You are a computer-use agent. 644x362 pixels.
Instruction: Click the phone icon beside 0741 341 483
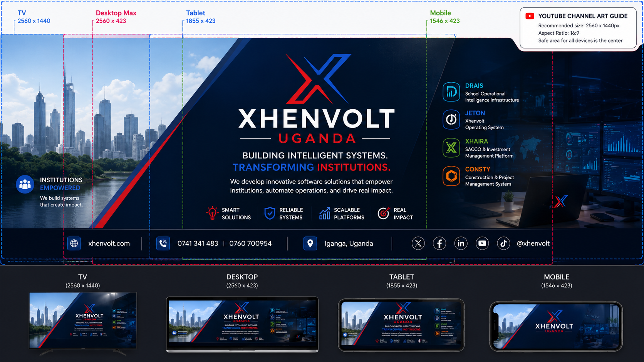tap(163, 244)
